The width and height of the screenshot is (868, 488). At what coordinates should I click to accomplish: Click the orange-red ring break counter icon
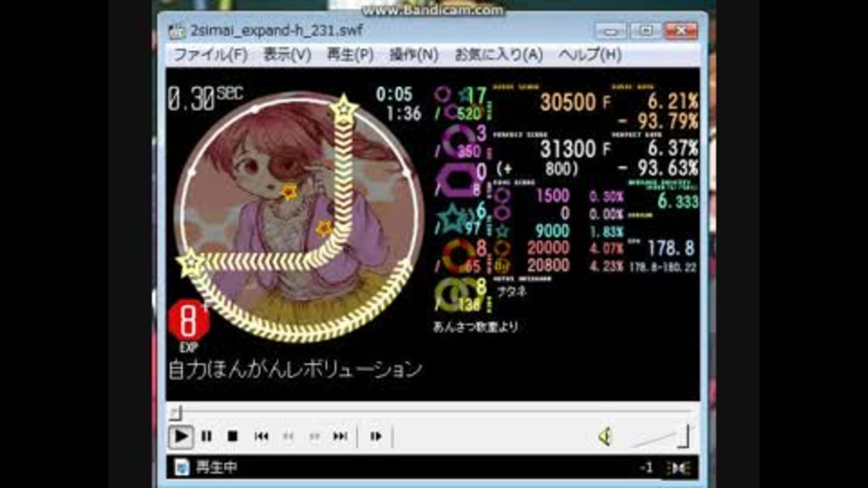pyautogui.click(x=458, y=256)
